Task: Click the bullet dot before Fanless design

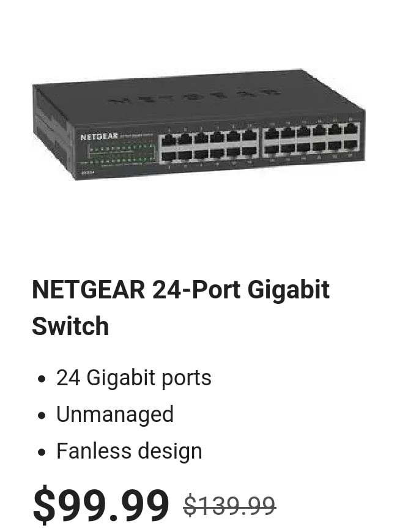Action: (42, 452)
